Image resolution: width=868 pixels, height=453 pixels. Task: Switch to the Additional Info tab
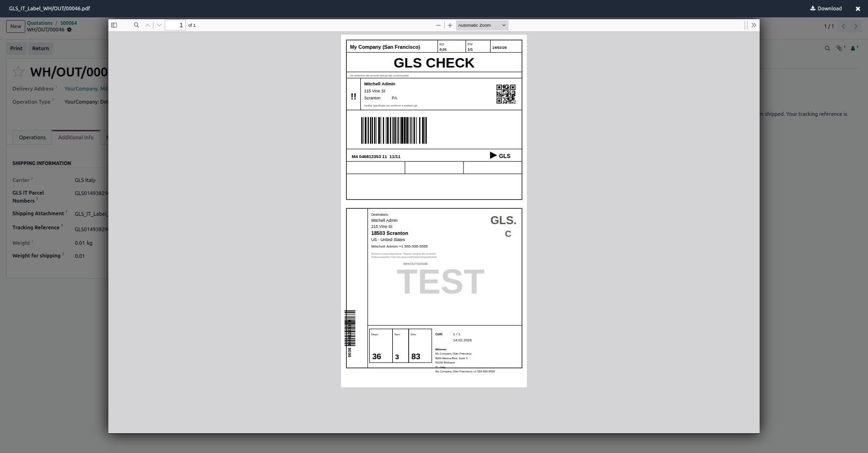coord(76,137)
